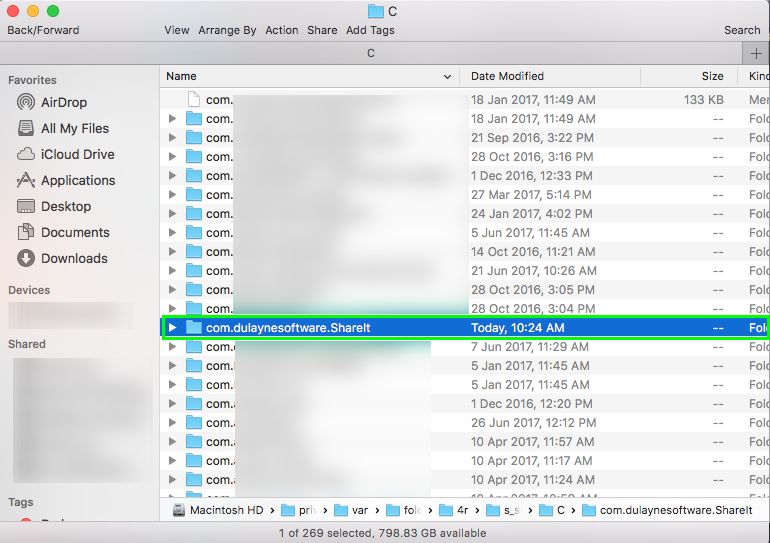Click the Search toolbar field
The width and height of the screenshot is (770, 543).
742,30
